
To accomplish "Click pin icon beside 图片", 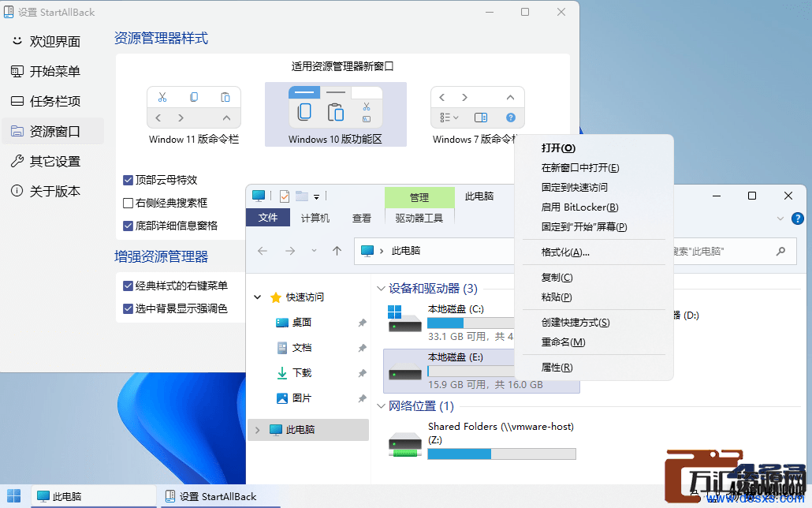I will (362, 398).
